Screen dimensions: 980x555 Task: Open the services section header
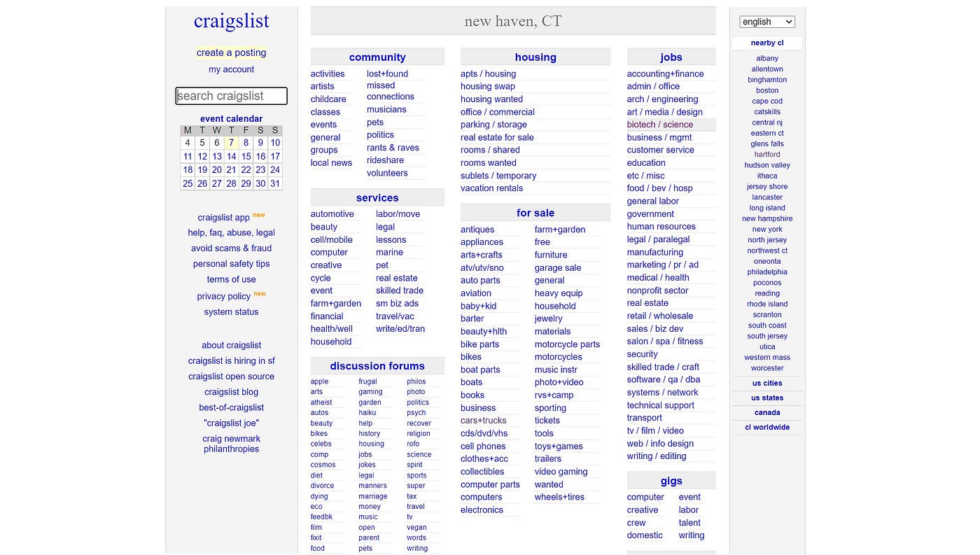tap(377, 198)
